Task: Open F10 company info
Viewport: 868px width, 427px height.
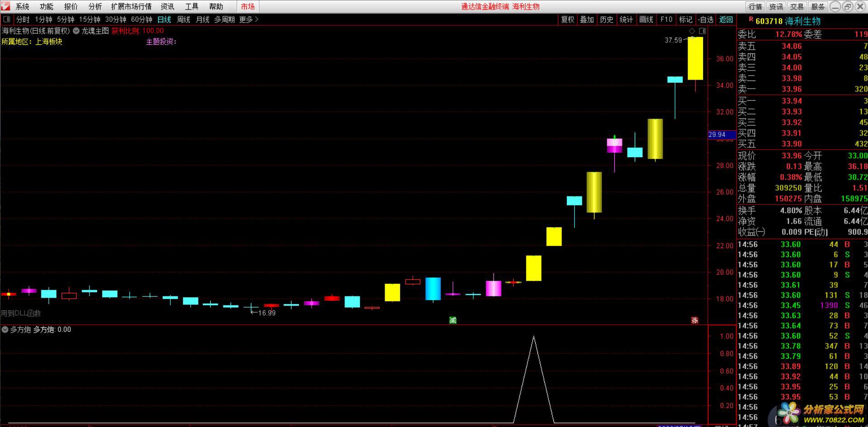Action: tap(666, 19)
